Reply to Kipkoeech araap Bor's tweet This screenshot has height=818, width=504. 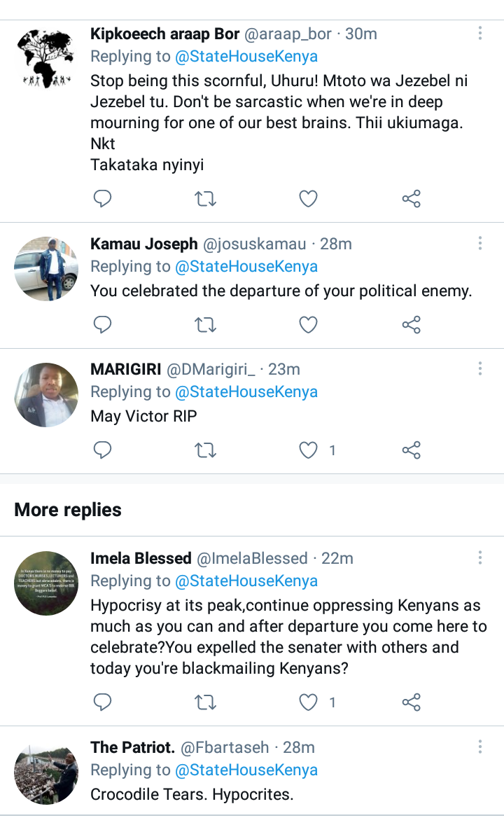(x=103, y=200)
